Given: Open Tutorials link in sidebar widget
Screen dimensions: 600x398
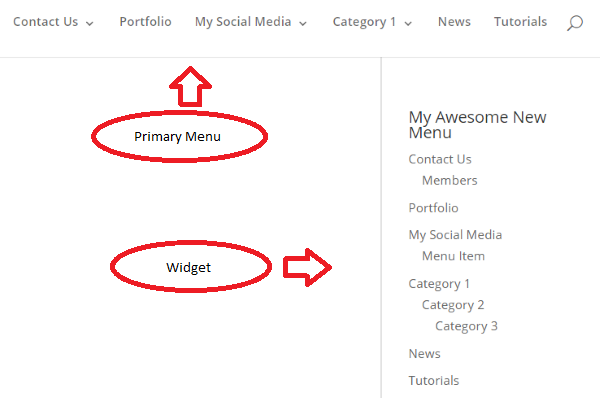Looking at the screenshot, I should point(434,381).
